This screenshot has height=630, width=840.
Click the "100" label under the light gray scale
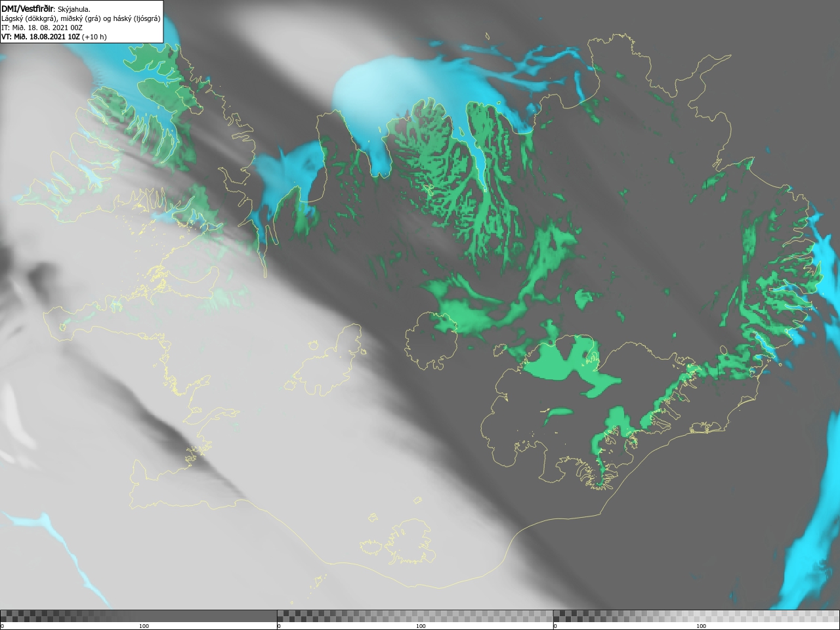point(701,626)
